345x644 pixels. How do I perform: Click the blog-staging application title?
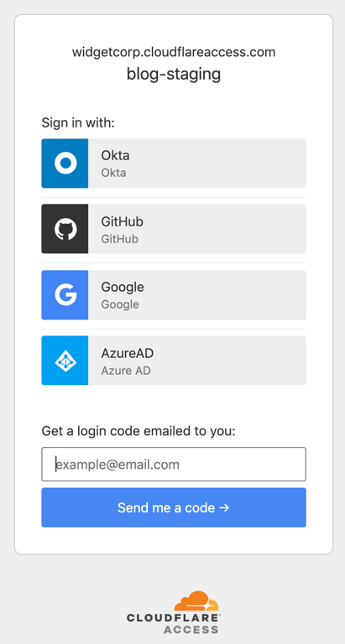tap(174, 75)
